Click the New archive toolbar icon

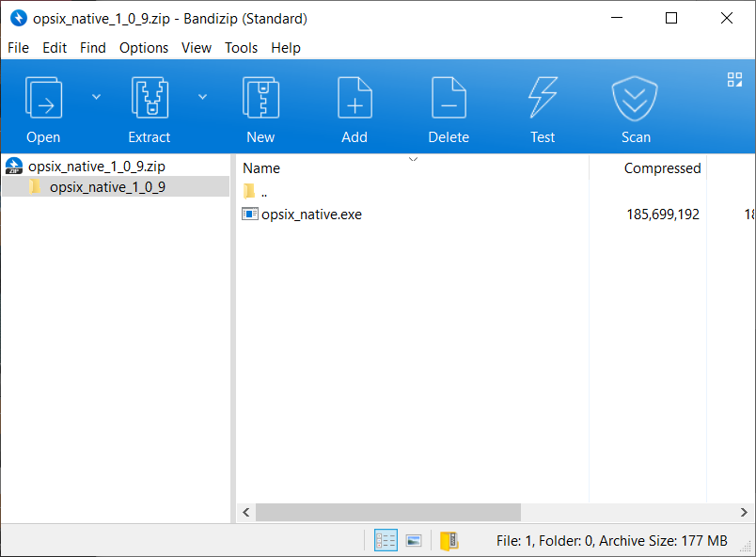pos(260,98)
